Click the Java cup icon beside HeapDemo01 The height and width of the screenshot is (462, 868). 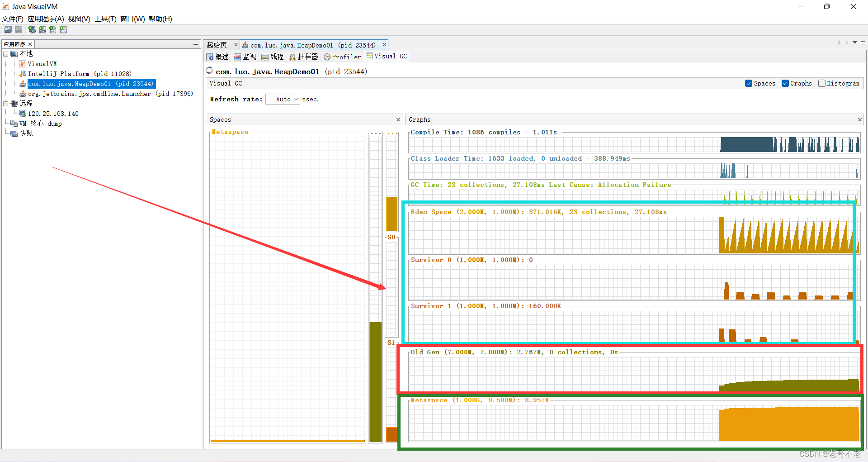pos(23,84)
